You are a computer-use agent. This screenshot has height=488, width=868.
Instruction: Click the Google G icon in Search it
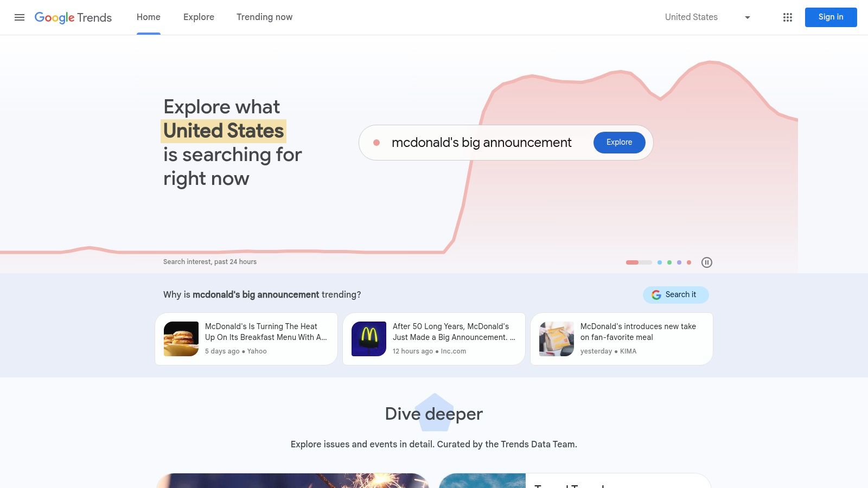(x=656, y=295)
